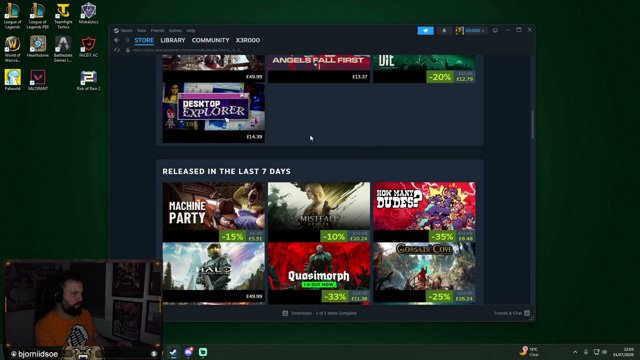The width and height of the screenshot is (640, 360).
Task: Open the Help menu
Action: 191,31
